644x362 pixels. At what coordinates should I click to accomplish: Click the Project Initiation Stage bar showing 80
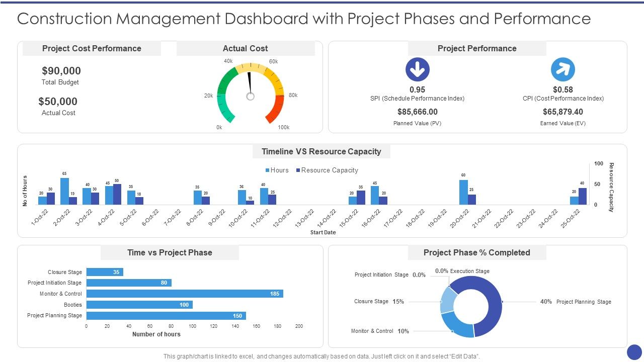129,283
